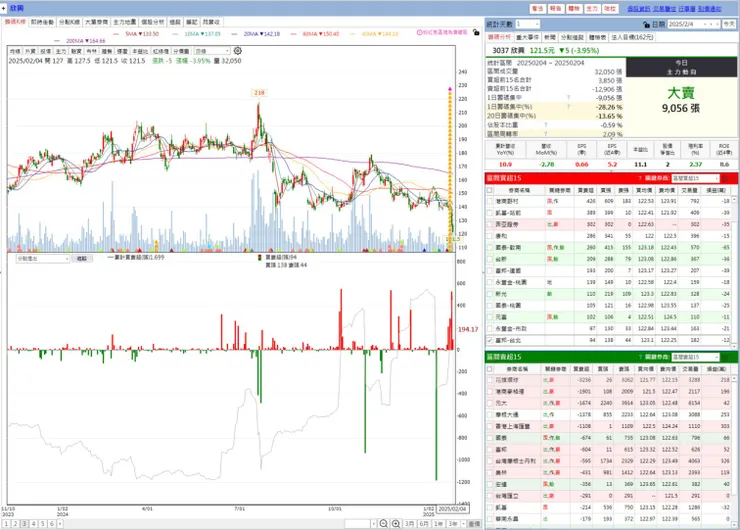Click red square icon in 買超15 header
The height and width of the screenshot is (530, 740).
725,178
